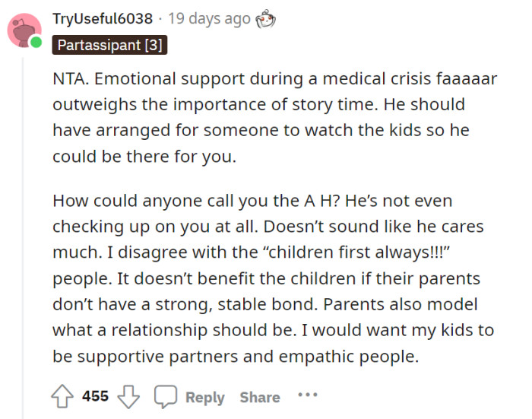Screen dimensions: 532x419
Task: Click the speech bubble reply icon
Action: pos(165,397)
